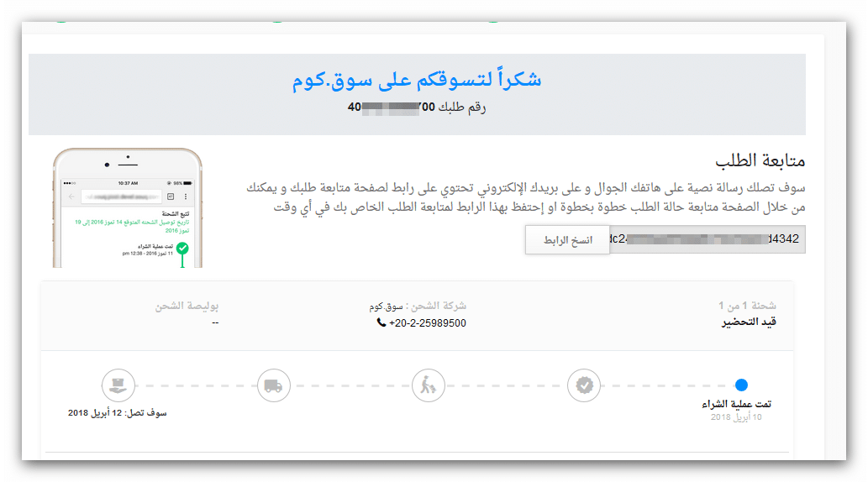Viewport: 868px width, 482px height.
Task: Click the متابعة الطلب section heading
Action: point(760,160)
